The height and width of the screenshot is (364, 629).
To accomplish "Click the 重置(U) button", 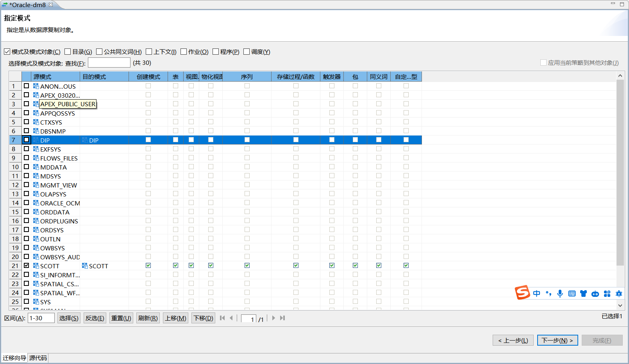I will [x=121, y=318].
